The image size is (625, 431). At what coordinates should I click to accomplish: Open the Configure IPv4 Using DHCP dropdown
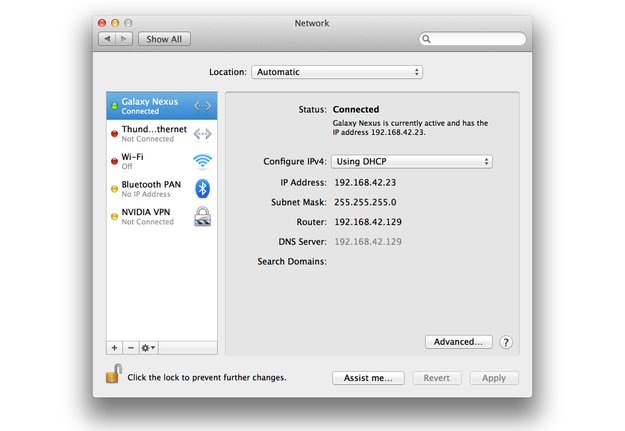pyautogui.click(x=412, y=161)
